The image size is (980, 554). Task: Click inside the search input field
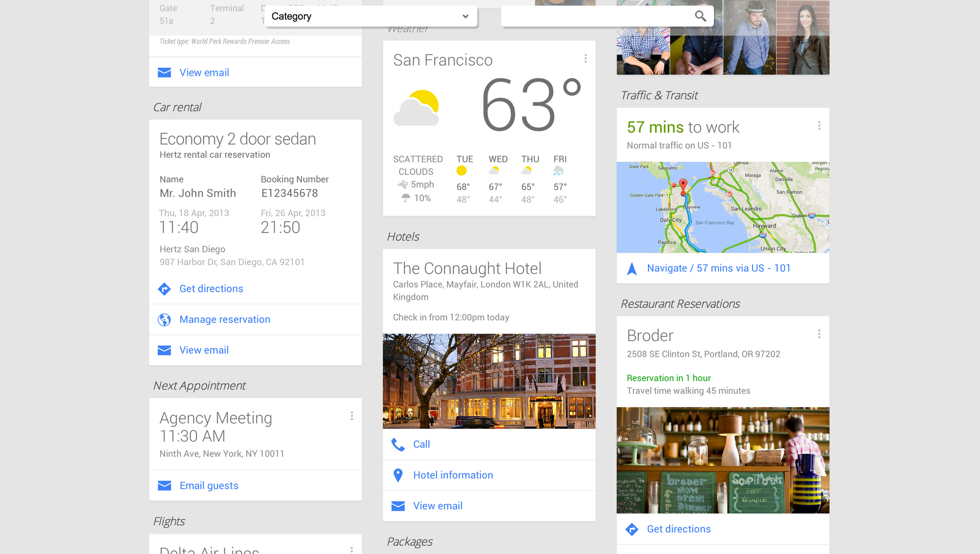point(596,16)
